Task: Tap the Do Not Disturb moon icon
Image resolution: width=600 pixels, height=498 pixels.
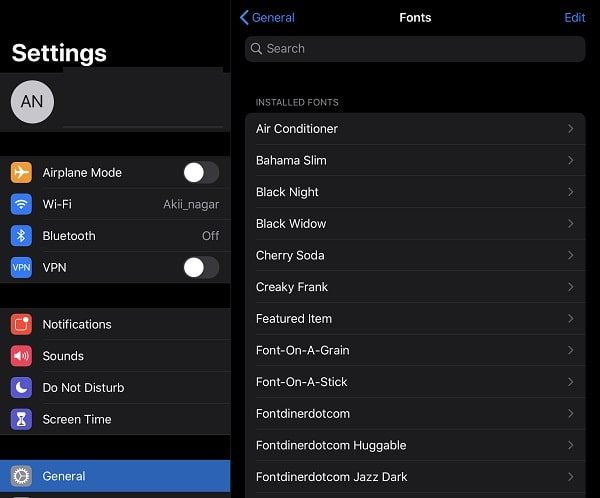Action: tap(21, 387)
